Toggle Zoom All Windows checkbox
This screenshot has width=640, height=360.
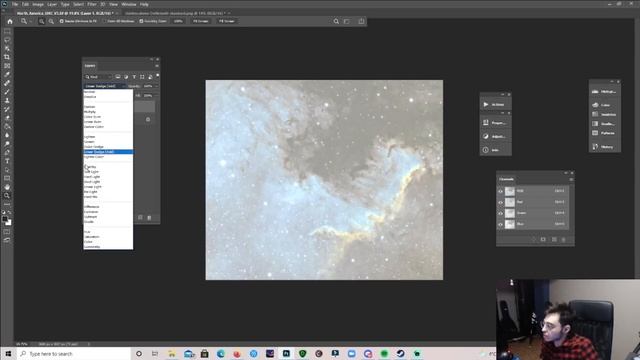coord(104,21)
